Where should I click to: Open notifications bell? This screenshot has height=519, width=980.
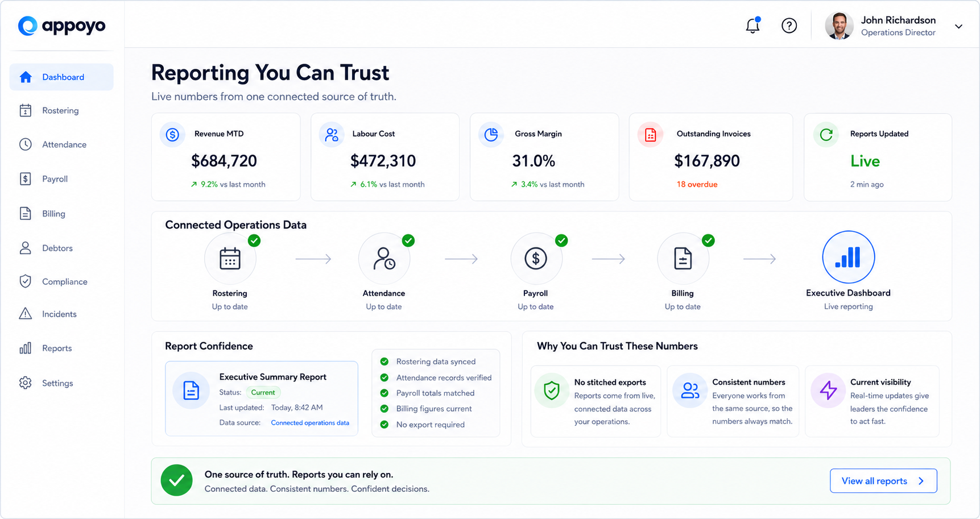(753, 26)
